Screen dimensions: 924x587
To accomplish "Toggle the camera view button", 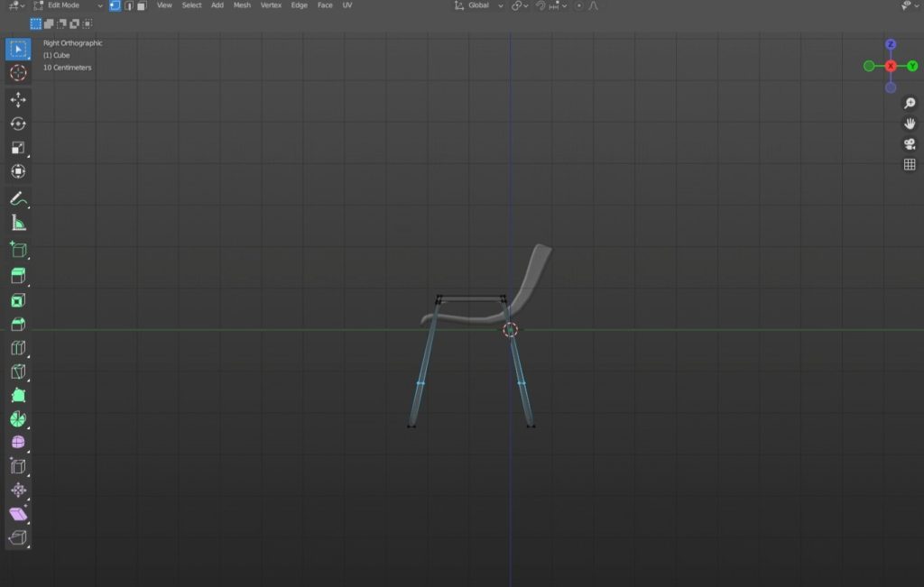I will [910, 144].
